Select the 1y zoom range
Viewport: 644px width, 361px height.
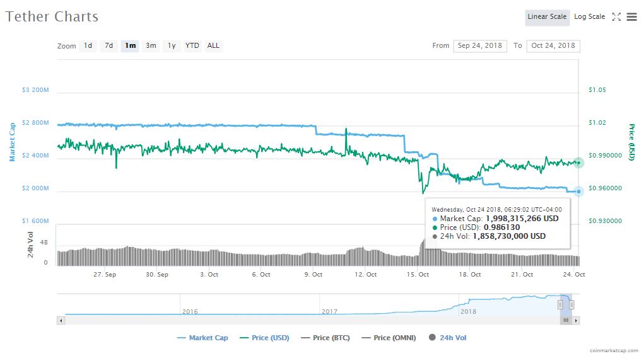[x=172, y=45]
